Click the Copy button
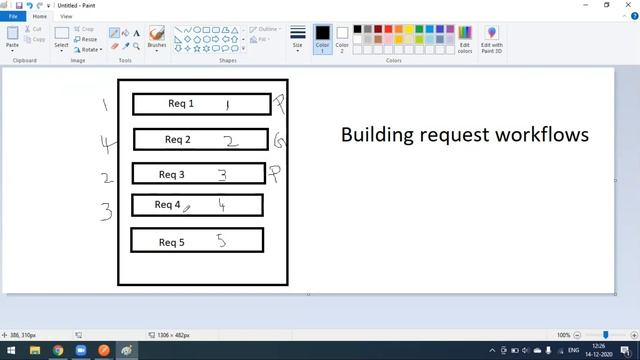 (34, 40)
